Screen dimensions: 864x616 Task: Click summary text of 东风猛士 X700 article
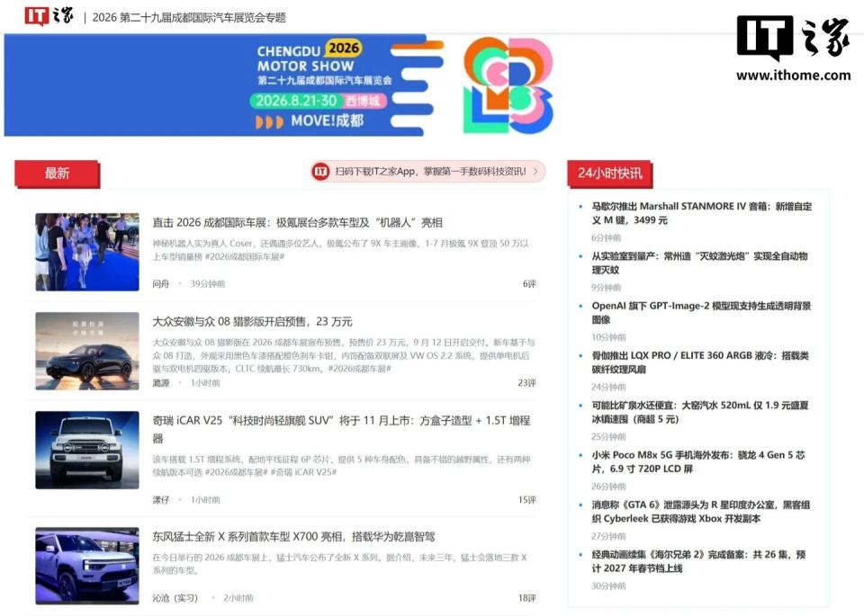tap(340, 564)
